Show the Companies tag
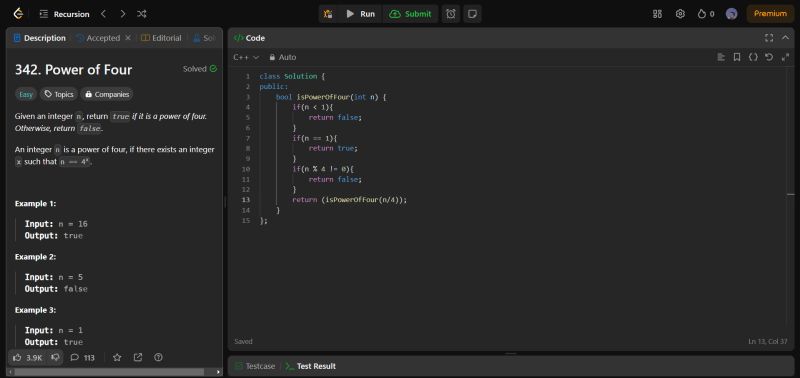 pyautogui.click(x=107, y=94)
